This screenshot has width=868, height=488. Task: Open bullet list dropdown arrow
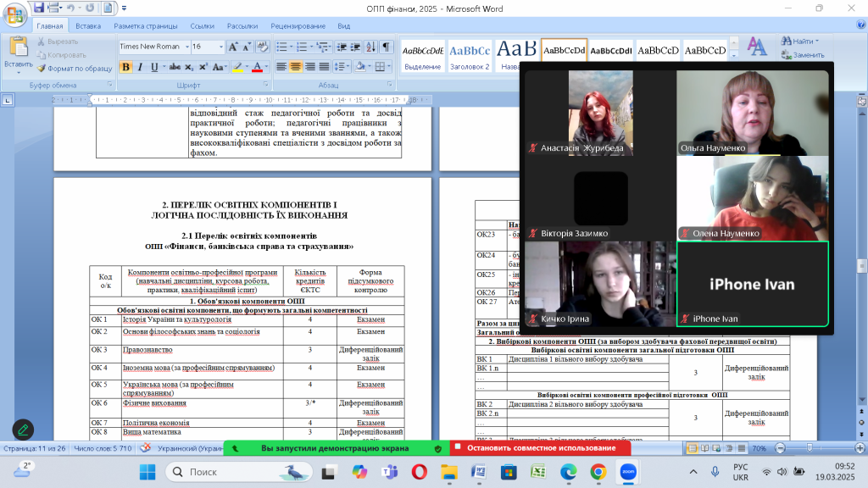292,47
